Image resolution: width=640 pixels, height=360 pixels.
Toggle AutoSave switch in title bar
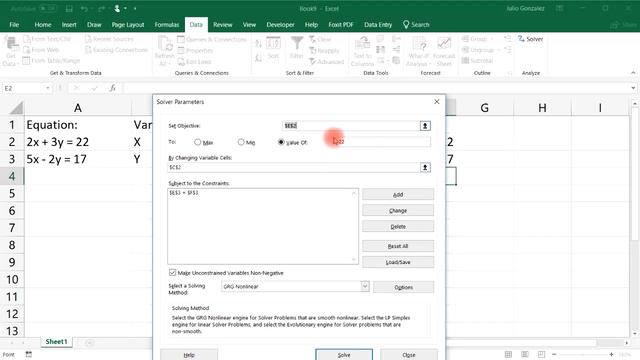pyautogui.click(x=48, y=9)
